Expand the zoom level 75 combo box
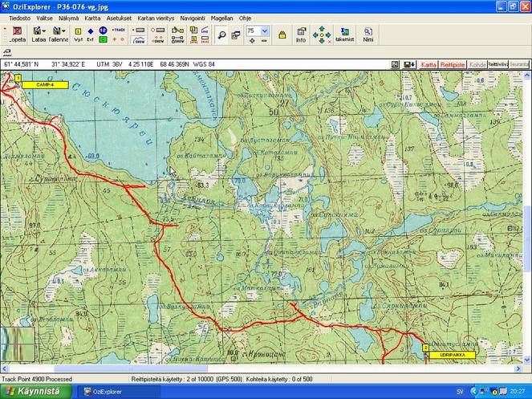Image resolution: width=532 pixels, height=399 pixels. click(x=265, y=30)
